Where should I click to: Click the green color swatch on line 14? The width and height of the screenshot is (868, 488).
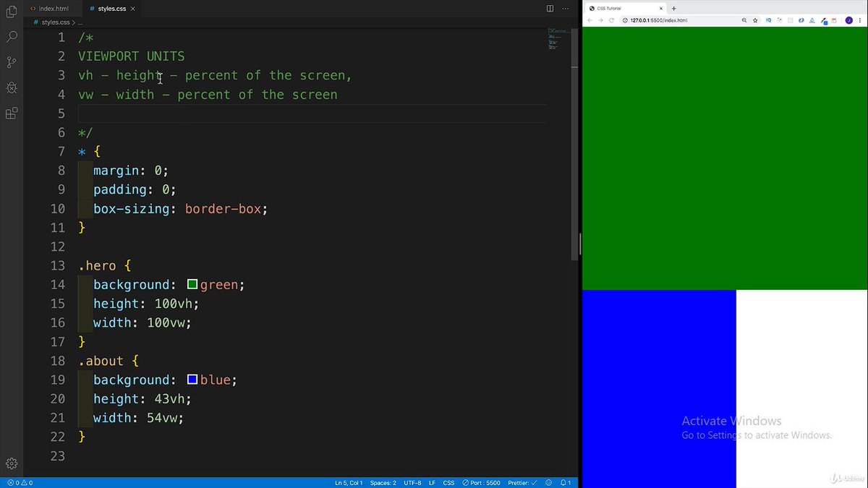click(x=192, y=284)
